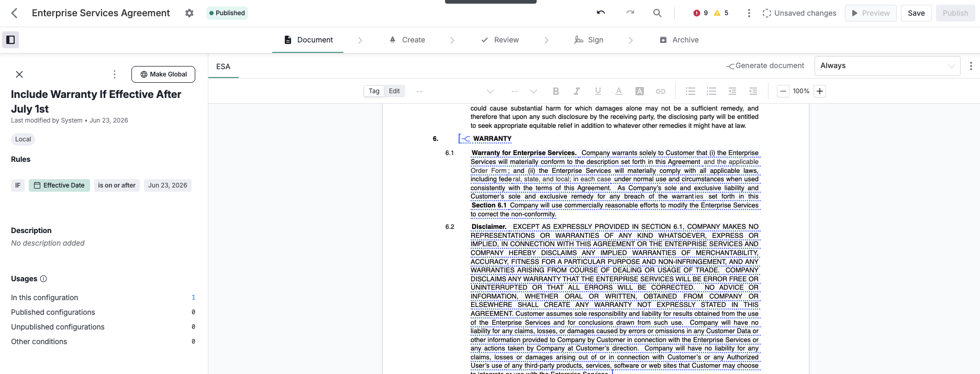Click the insert link icon

(661, 91)
